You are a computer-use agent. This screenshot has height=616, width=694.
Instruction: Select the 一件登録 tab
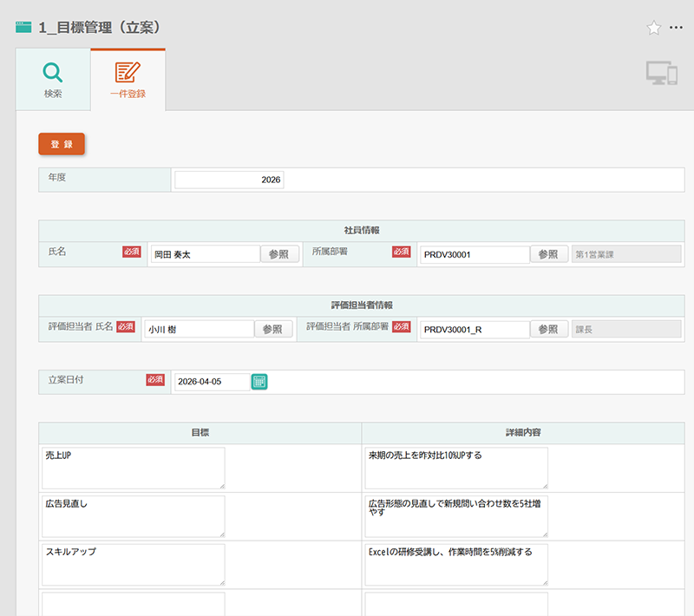[128, 79]
